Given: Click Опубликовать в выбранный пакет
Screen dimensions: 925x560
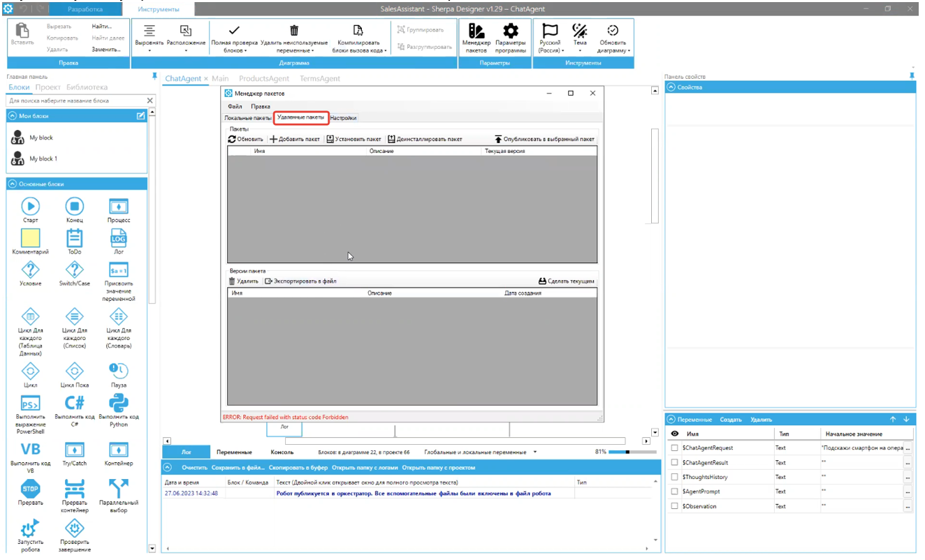Looking at the screenshot, I should click(x=544, y=139).
